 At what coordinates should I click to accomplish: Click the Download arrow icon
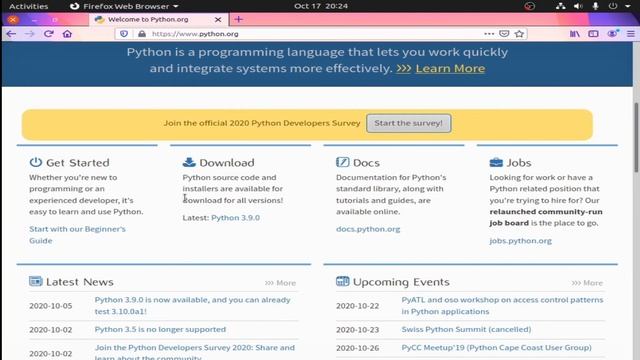pyautogui.click(x=189, y=162)
